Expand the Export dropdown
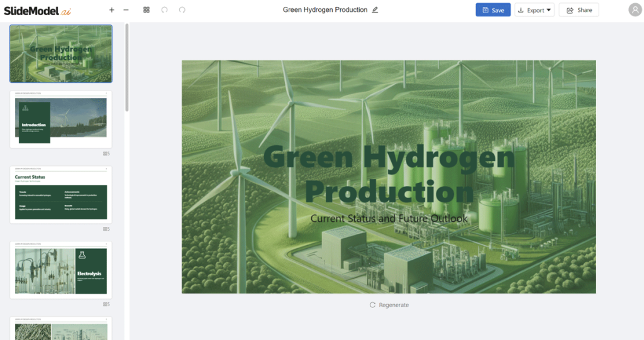 click(535, 10)
